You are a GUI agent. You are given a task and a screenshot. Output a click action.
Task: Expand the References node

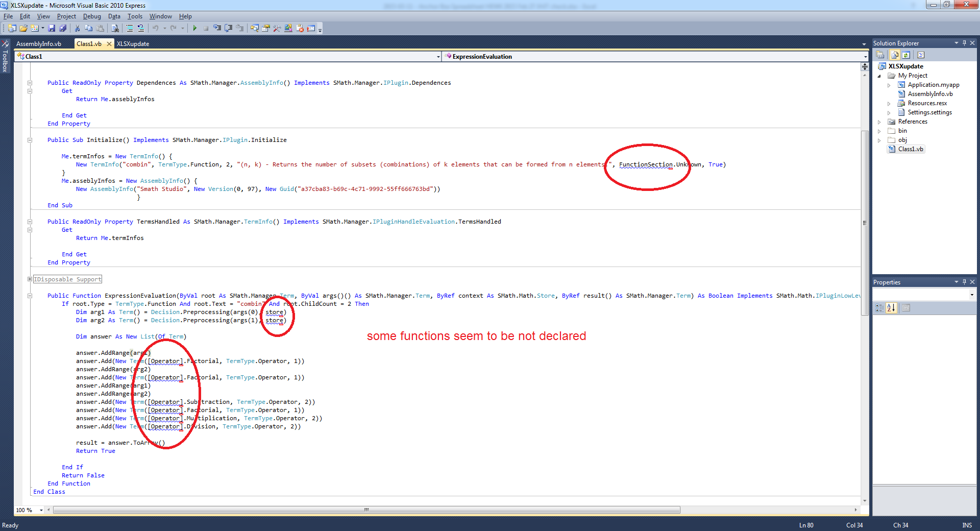[879, 122]
